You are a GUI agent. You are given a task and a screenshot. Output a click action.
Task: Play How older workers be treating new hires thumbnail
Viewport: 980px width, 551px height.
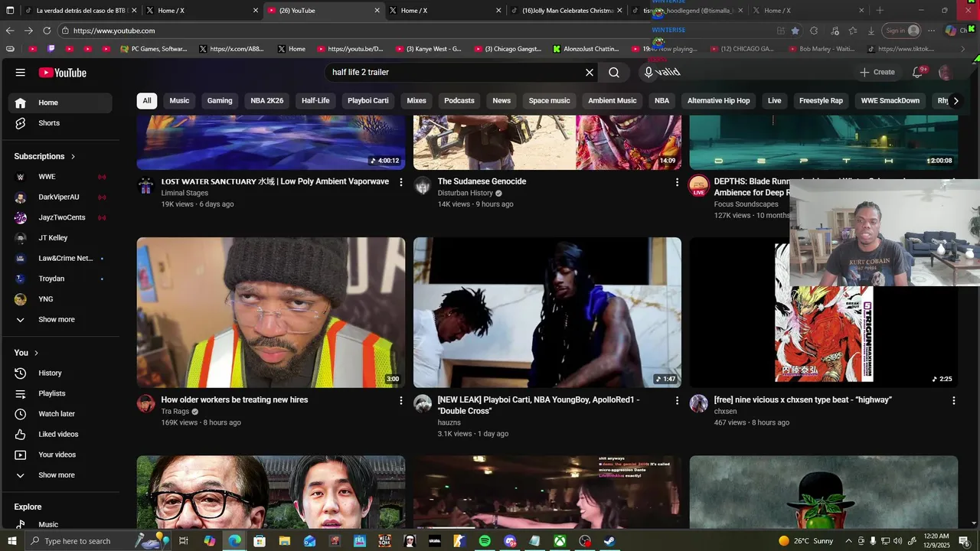[x=271, y=312]
